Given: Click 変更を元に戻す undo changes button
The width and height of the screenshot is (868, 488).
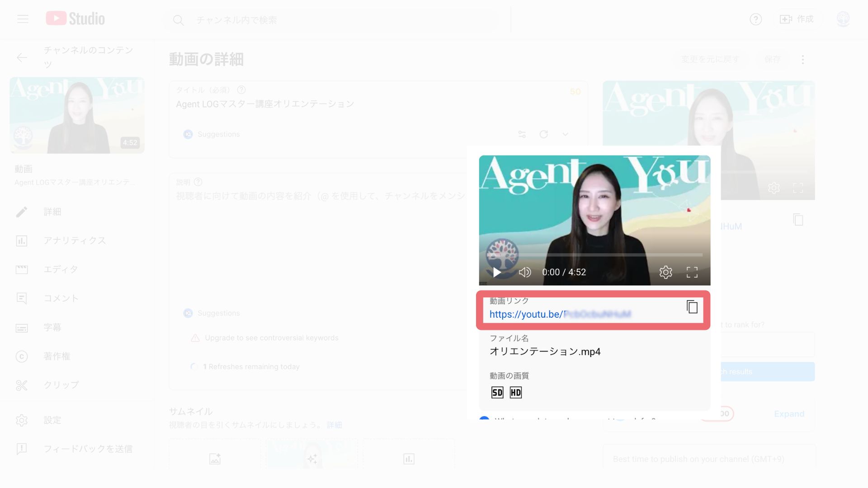Looking at the screenshot, I should pyautogui.click(x=710, y=59).
